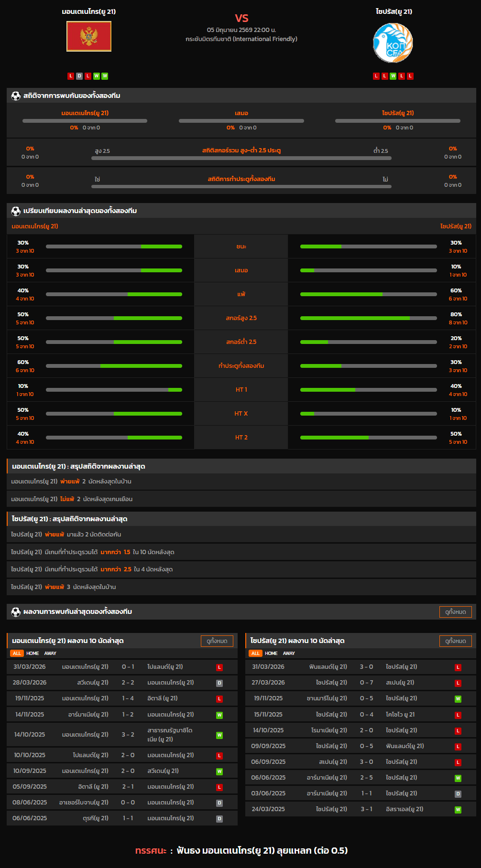Click the over-under 2.5 goals stat bar
This screenshot has height=868, width=481.
point(241,158)
